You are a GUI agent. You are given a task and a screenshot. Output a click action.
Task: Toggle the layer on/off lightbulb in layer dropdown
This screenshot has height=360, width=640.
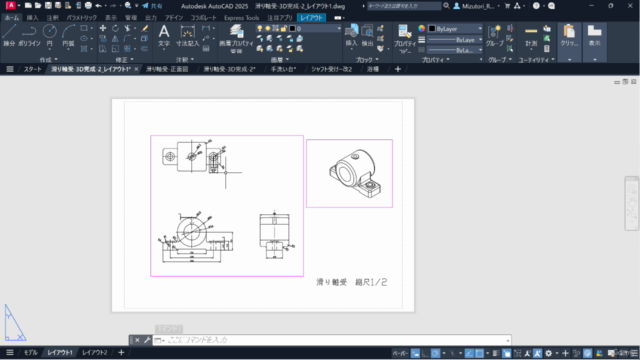click(x=260, y=29)
